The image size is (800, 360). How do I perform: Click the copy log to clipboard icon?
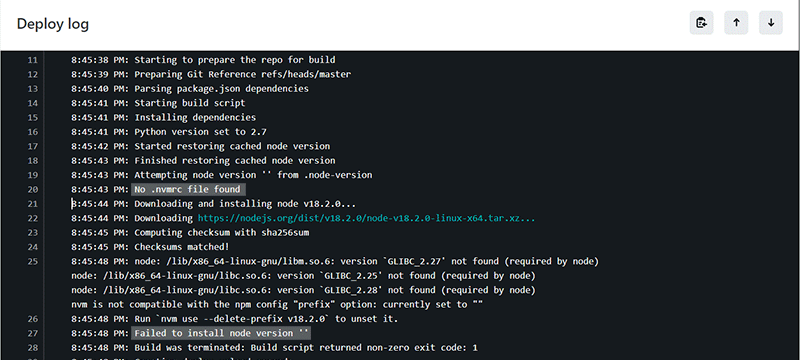(702, 22)
